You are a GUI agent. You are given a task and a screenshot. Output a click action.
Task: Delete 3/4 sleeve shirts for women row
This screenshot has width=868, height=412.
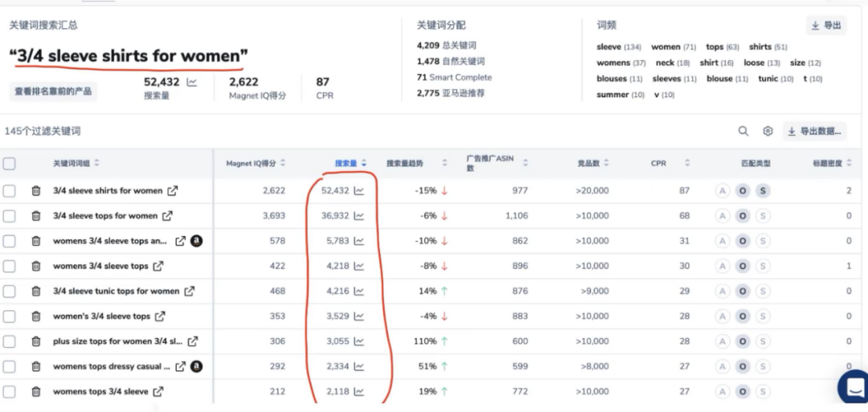tap(36, 191)
